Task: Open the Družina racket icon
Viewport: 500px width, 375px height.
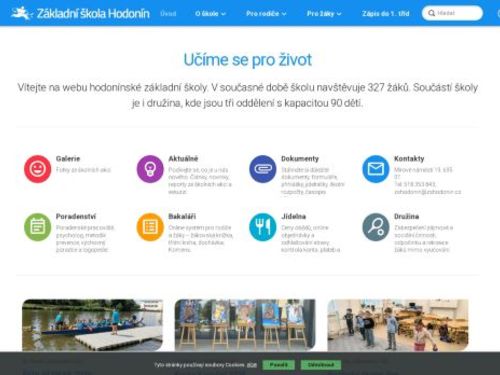Action: point(376,227)
